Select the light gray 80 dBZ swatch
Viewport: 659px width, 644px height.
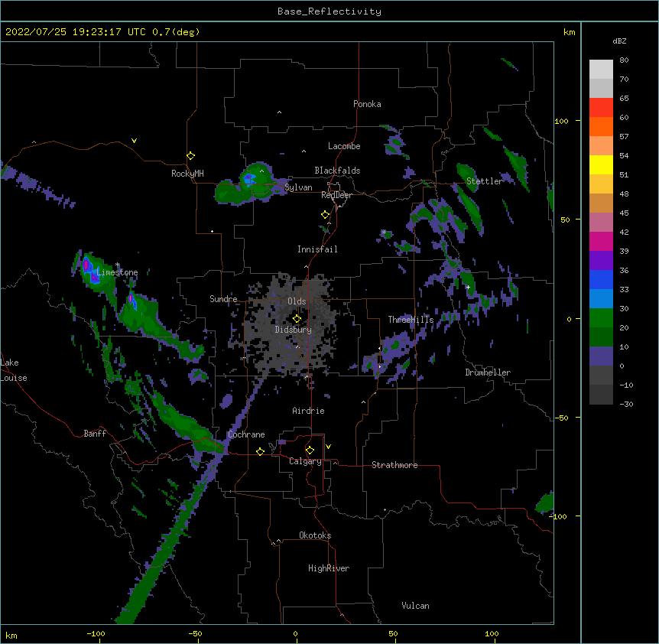tap(601, 70)
